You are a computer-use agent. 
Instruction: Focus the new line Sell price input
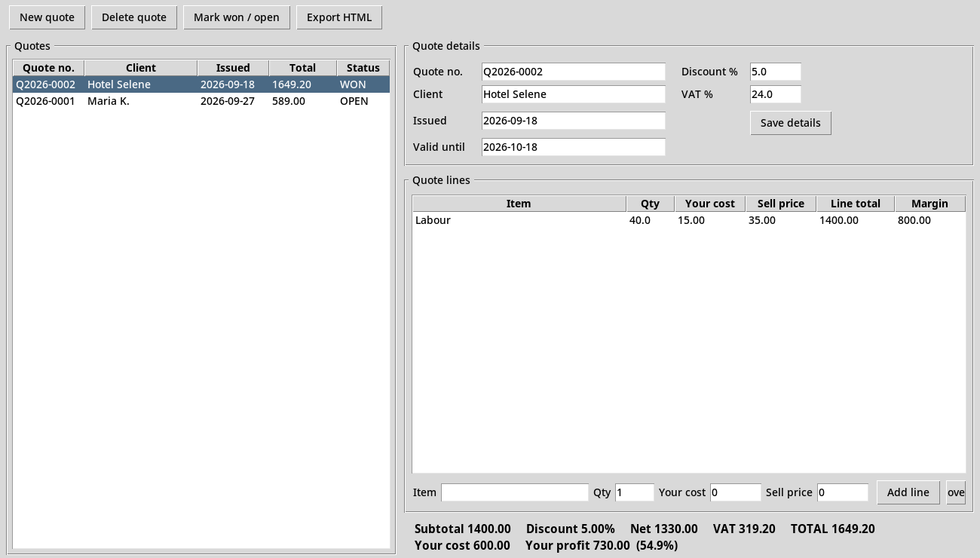843,492
